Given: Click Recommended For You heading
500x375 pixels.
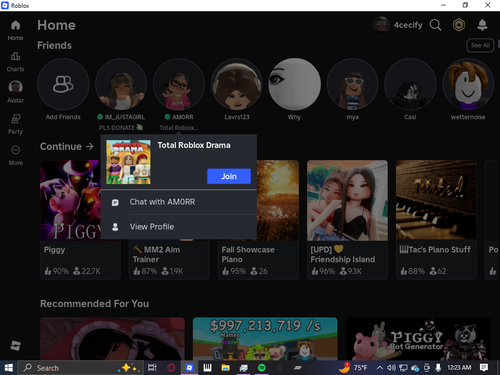Looking at the screenshot, I should click(x=95, y=304).
